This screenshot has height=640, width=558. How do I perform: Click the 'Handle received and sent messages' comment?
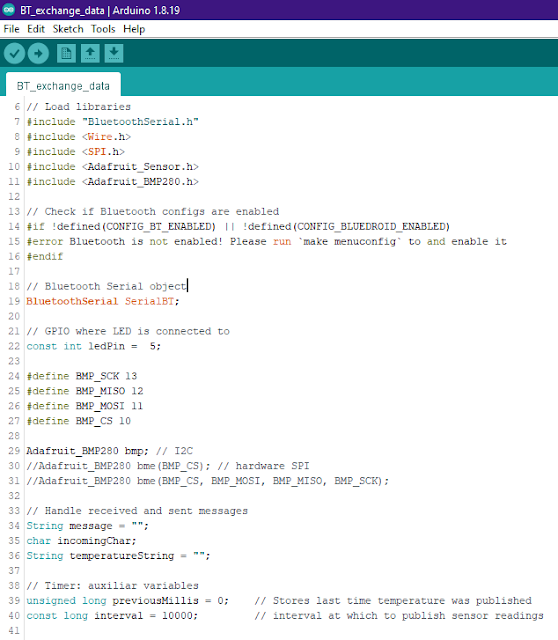(137, 511)
